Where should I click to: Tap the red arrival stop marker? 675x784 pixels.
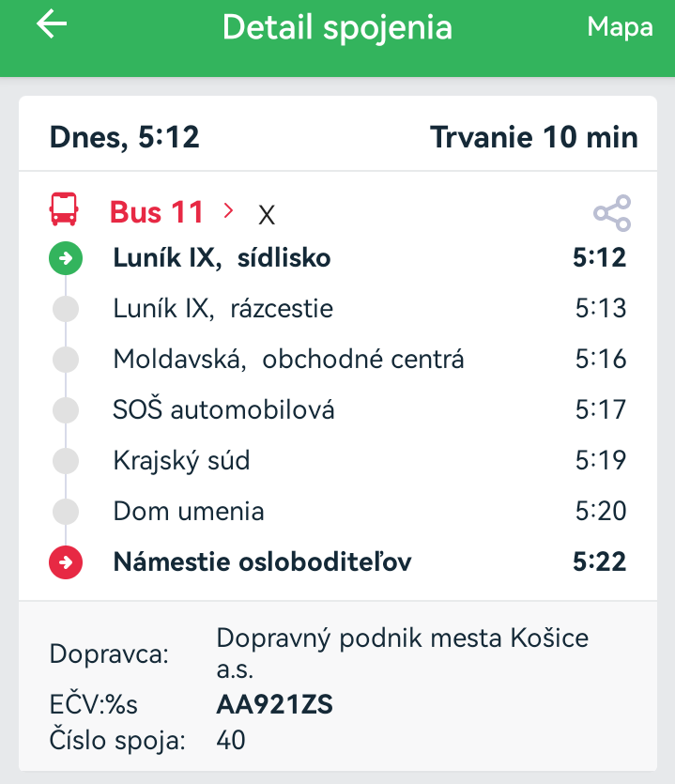pos(66,562)
